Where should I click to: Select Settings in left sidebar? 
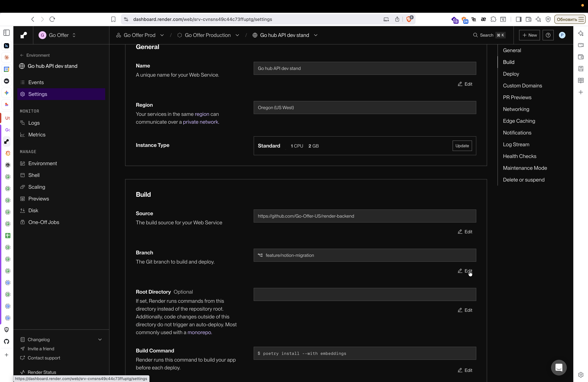(x=61, y=94)
